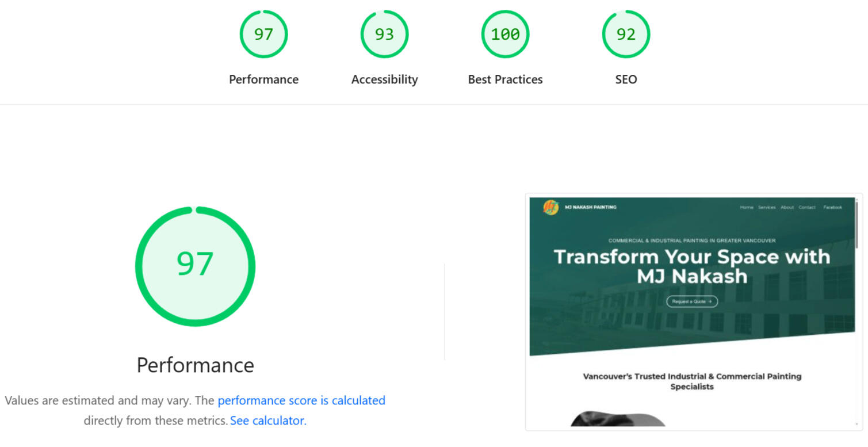
Task: Open the 'performance score is calculated' link
Action: (301, 400)
